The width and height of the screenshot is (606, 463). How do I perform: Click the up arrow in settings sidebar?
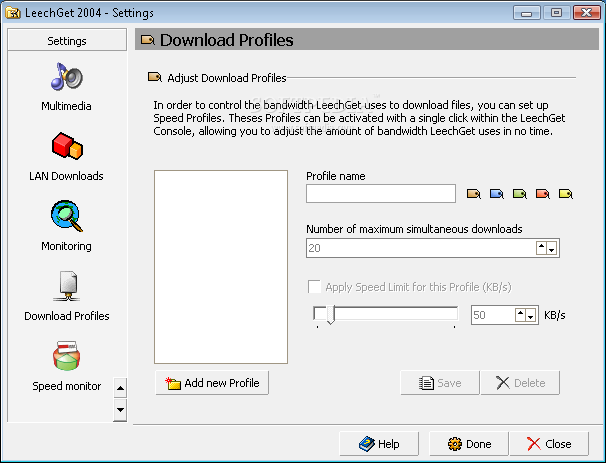tap(120, 388)
